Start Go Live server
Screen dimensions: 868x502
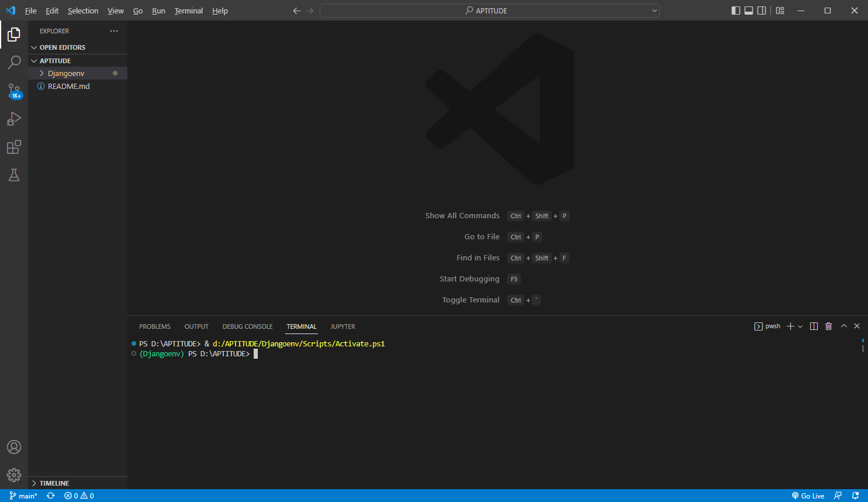tap(808, 496)
